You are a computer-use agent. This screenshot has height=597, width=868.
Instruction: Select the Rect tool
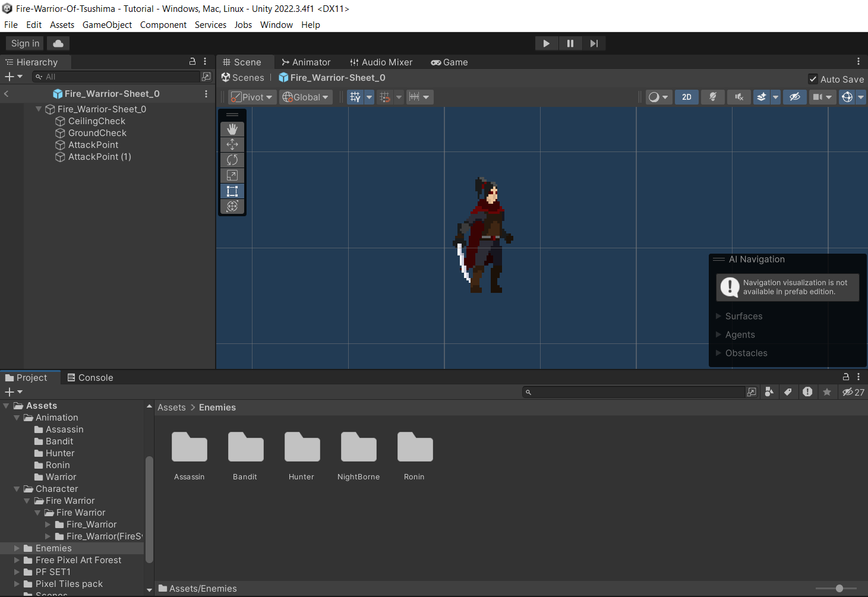click(232, 191)
